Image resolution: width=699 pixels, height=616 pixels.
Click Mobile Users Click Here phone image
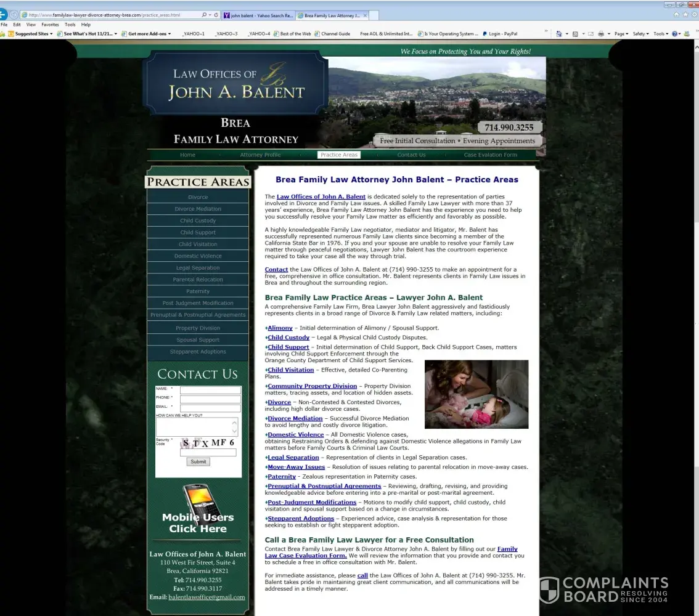[198, 509]
